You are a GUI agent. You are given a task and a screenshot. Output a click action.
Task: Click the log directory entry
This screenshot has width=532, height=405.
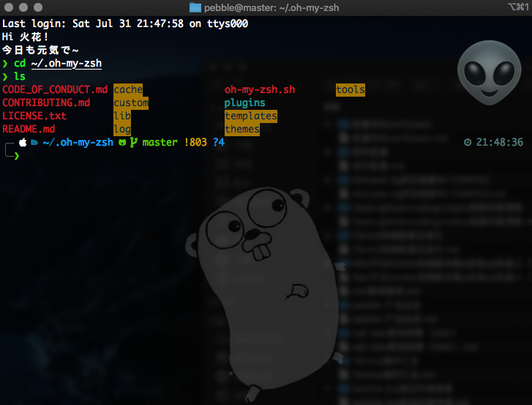pyautogui.click(x=122, y=129)
